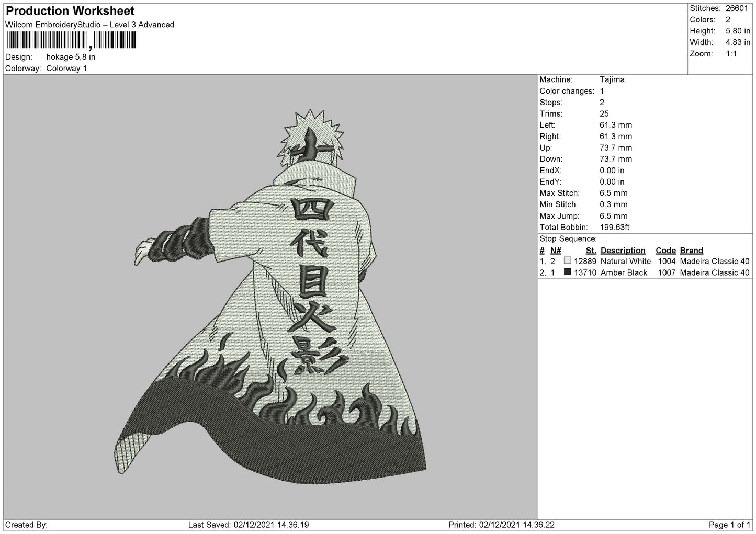Click the 'Colorway 1' value
Viewport: 756px width, 534px height.
(x=66, y=69)
